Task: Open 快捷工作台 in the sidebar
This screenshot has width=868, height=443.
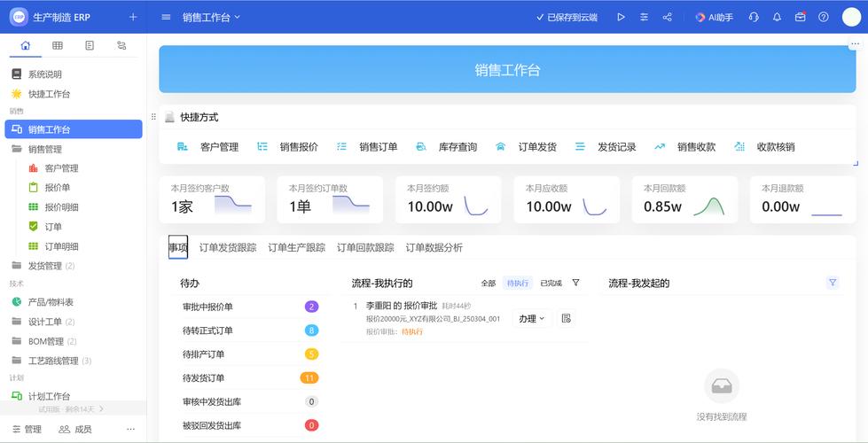Action: pyautogui.click(x=74, y=94)
